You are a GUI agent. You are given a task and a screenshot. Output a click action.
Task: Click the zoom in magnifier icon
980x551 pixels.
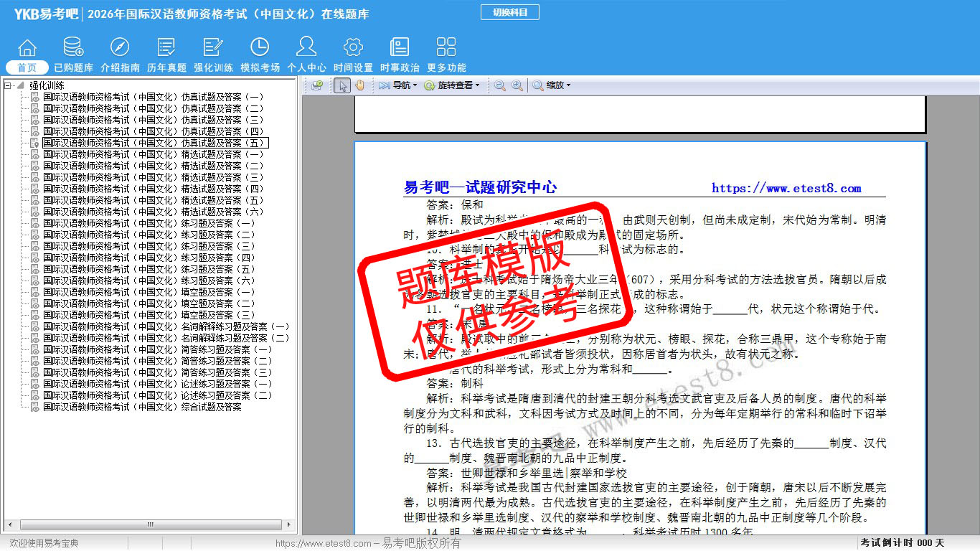coord(517,85)
